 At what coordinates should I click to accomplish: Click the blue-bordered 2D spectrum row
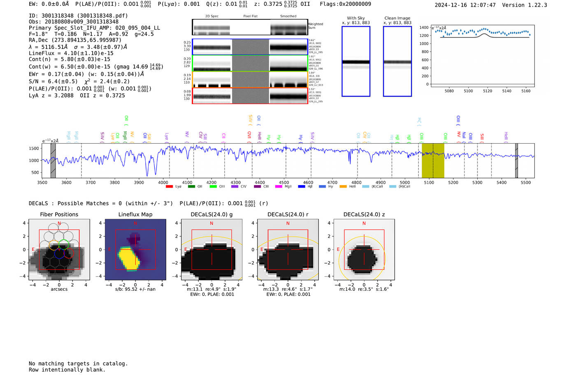(250, 47)
